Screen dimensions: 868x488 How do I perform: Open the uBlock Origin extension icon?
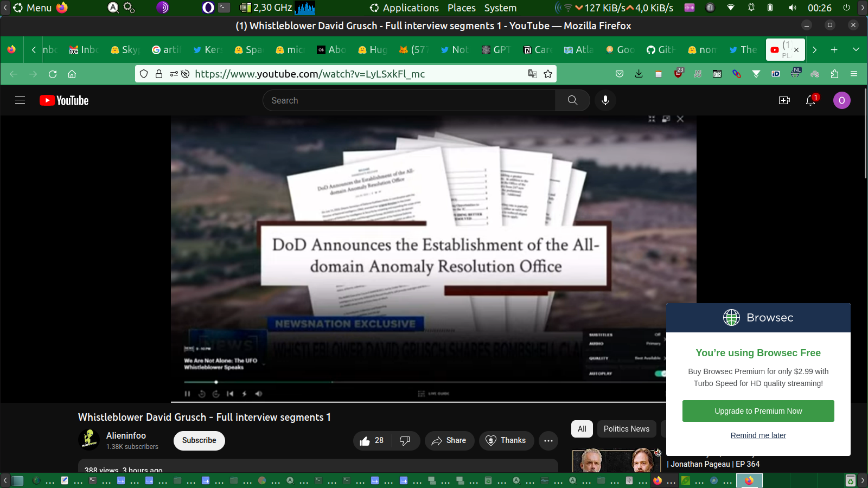pos(678,73)
